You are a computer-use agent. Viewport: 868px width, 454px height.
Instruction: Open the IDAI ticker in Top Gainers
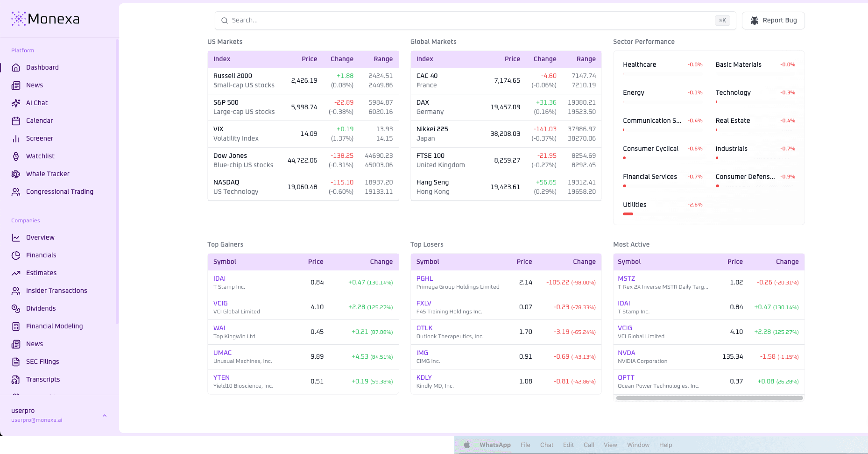click(x=219, y=278)
